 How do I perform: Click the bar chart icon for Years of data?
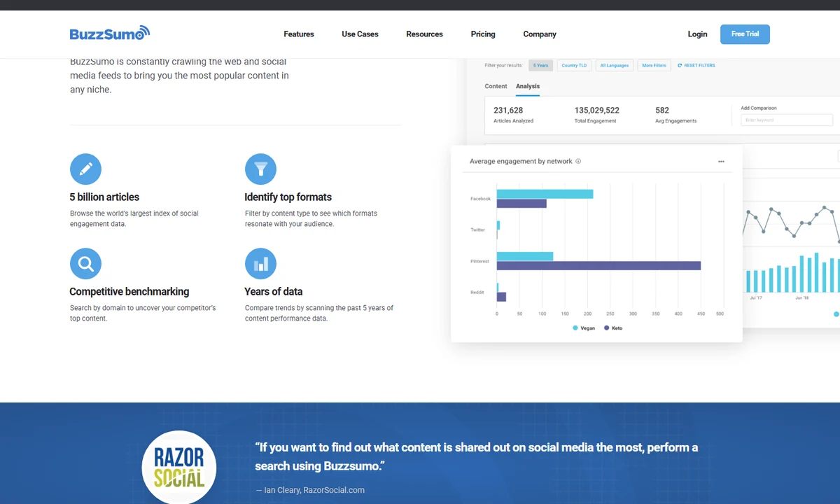(x=260, y=264)
